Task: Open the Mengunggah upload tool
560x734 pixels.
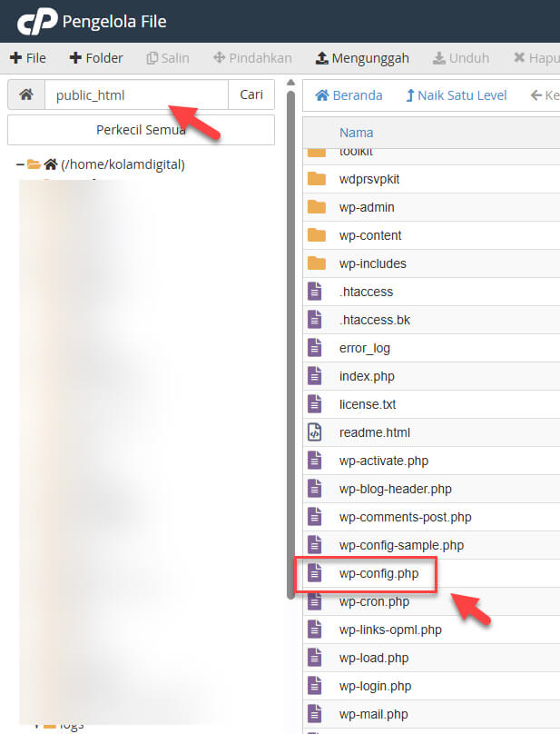Action: (362, 58)
